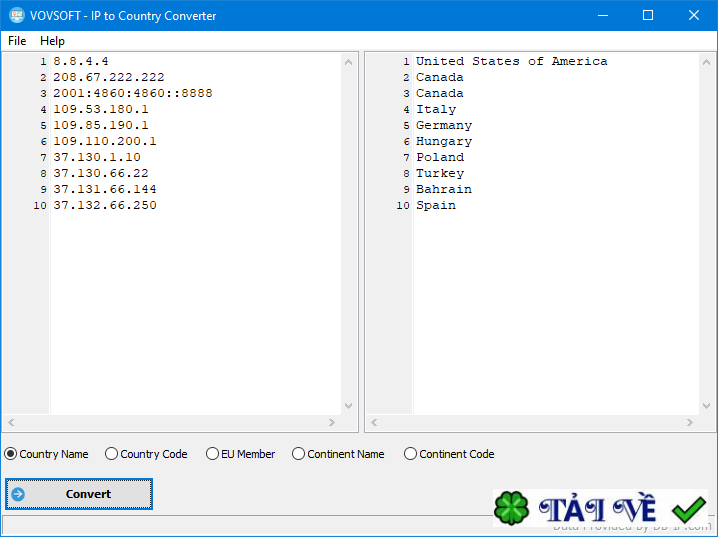The width and height of the screenshot is (718, 537).
Task: Select Continent Name output option
Action: click(x=338, y=454)
